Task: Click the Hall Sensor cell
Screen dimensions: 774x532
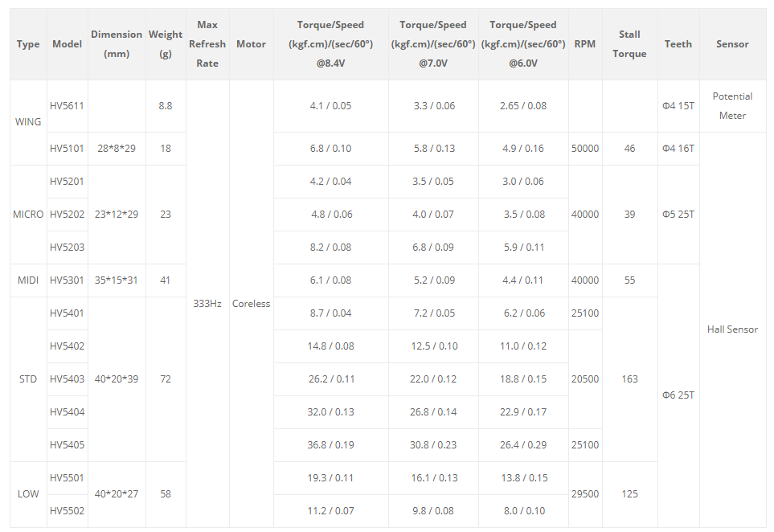Action: [732, 329]
